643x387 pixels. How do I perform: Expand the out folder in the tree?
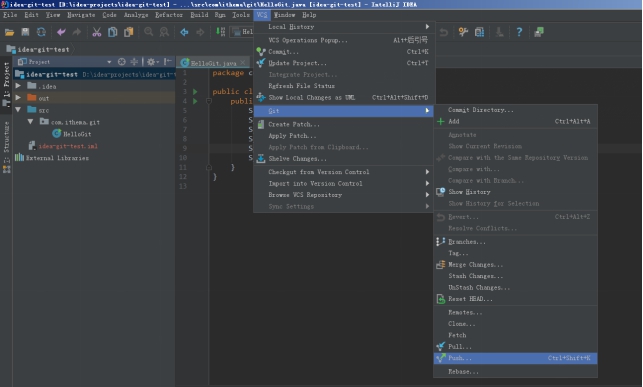(18, 98)
